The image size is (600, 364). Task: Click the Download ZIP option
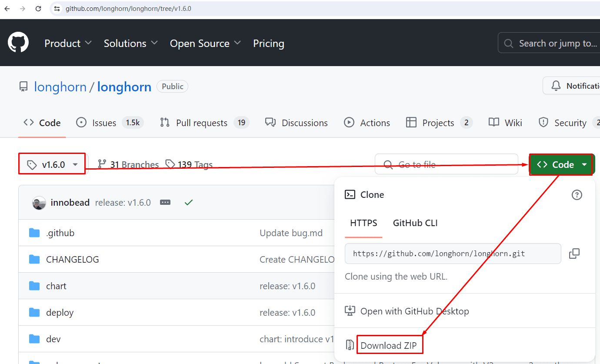pos(388,346)
